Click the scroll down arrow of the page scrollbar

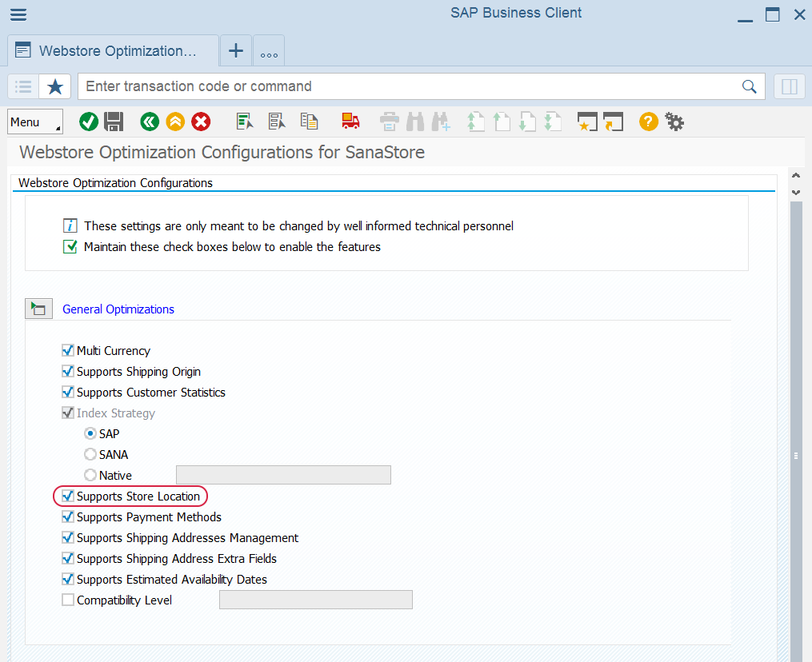[796, 193]
